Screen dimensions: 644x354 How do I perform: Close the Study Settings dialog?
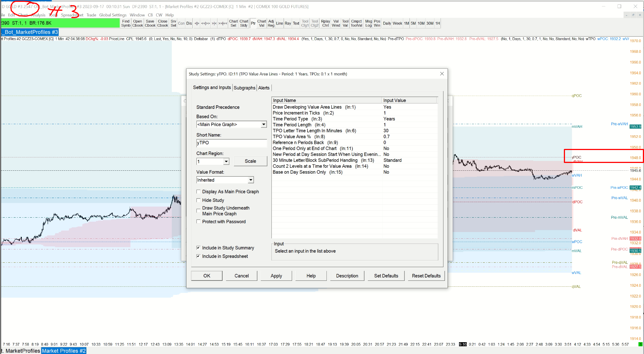coord(442,74)
